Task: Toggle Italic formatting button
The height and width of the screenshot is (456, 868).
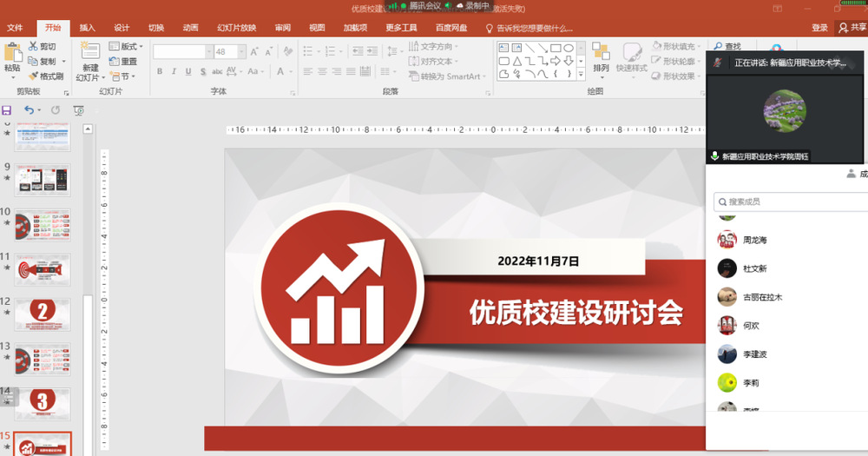Action: 174,72
